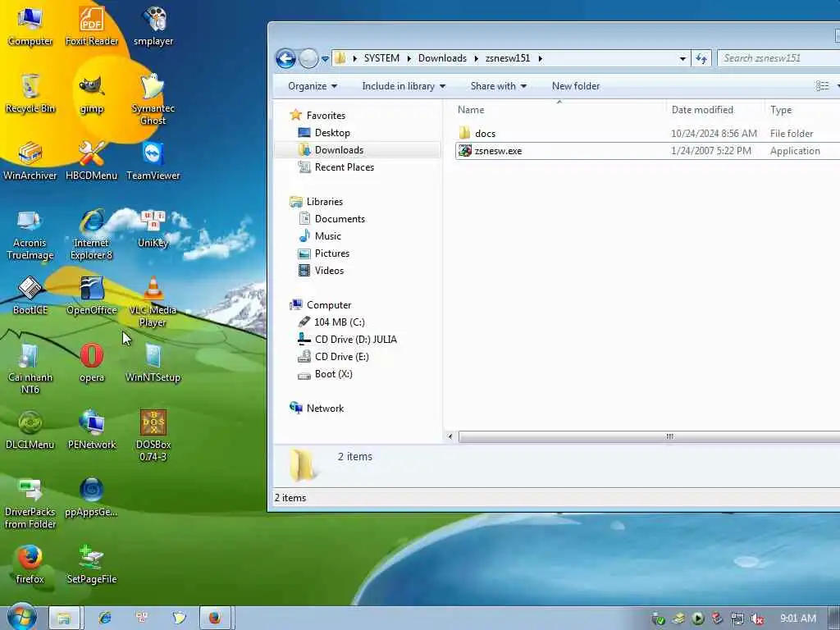This screenshot has height=630, width=840.
Task: Open the Organize menu
Action: coord(313,86)
